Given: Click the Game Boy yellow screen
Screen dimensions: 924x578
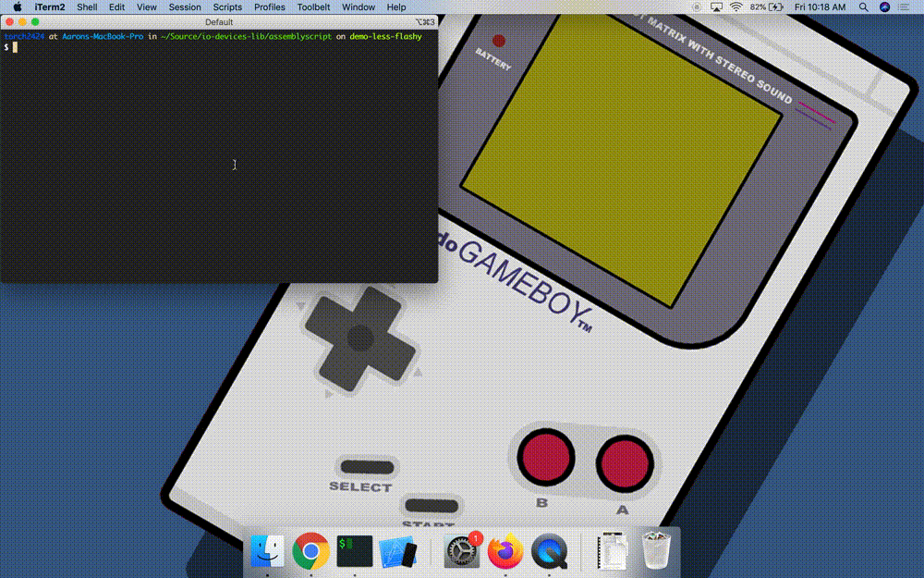Looking at the screenshot, I should pos(621,158).
